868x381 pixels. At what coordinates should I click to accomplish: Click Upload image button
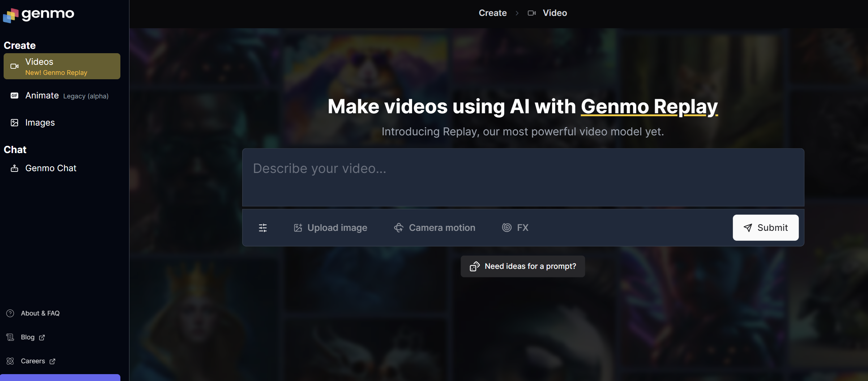330,228
